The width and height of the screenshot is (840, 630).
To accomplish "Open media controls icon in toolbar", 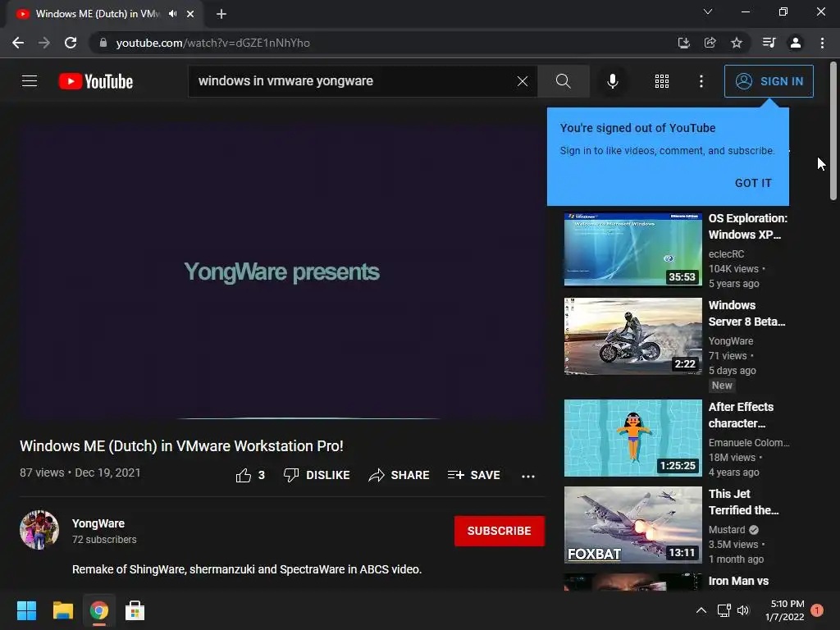I will coord(769,43).
